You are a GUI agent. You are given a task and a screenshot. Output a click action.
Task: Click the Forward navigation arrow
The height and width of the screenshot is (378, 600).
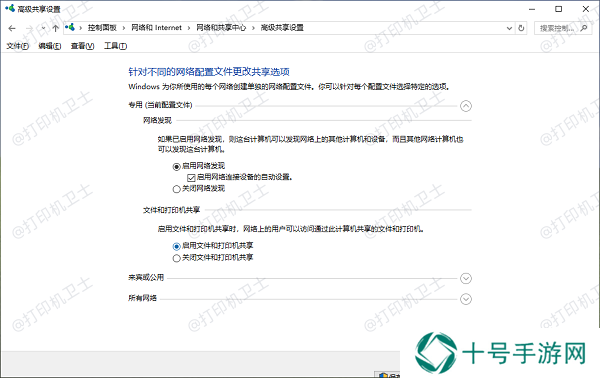pyautogui.click(x=29, y=28)
